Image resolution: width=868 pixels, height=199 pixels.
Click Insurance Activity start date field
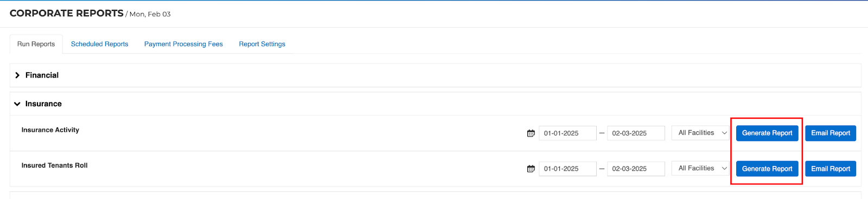567,133
